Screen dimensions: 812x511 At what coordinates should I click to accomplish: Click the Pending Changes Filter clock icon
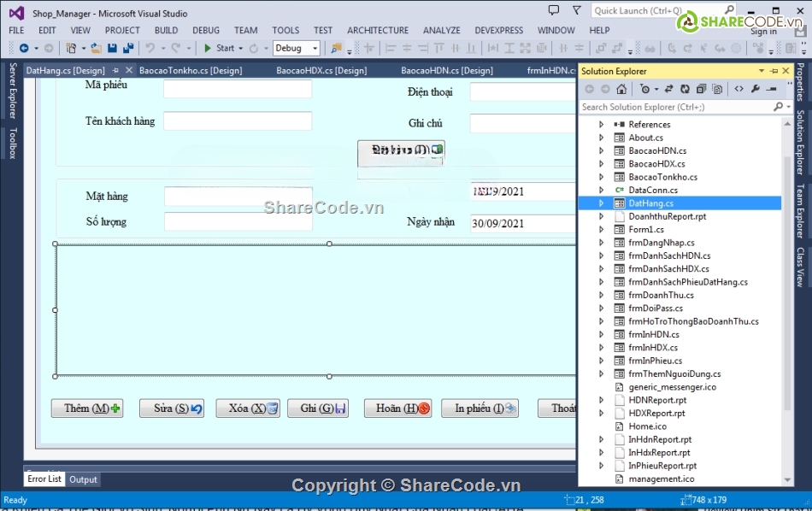(x=644, y=89)
